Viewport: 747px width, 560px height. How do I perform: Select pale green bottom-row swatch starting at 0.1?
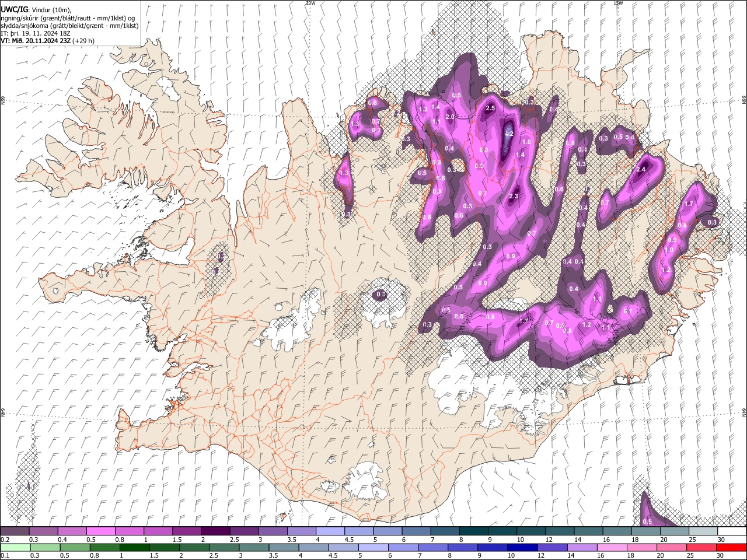tap(15, 547)
